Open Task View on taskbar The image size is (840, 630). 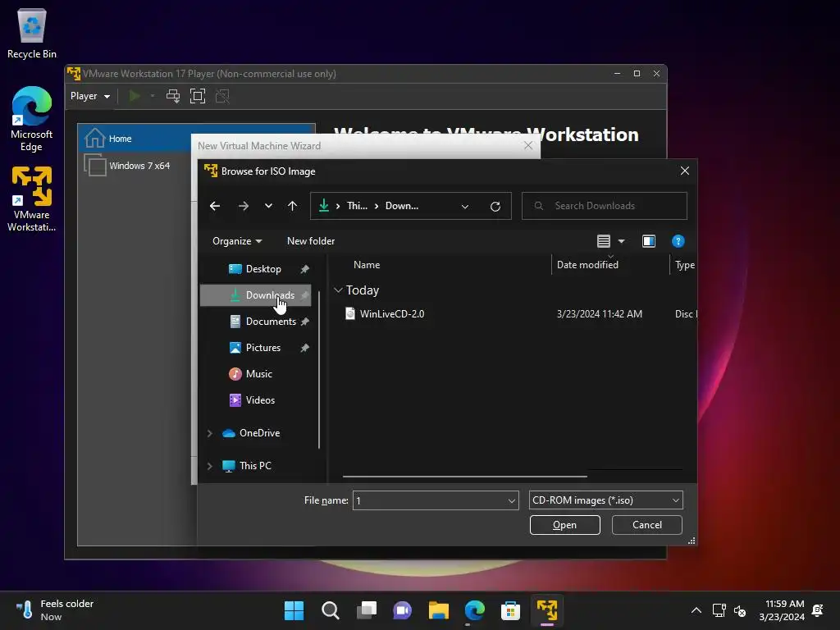(x=367, y=610)
